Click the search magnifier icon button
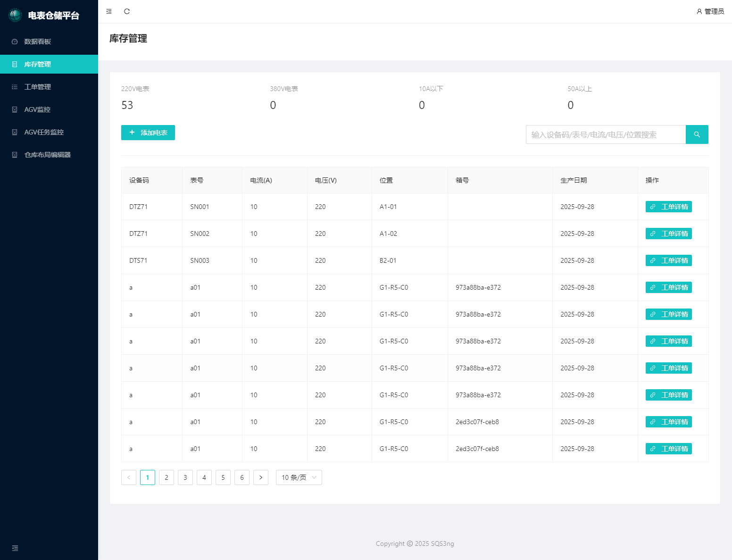 pos(697,134)
